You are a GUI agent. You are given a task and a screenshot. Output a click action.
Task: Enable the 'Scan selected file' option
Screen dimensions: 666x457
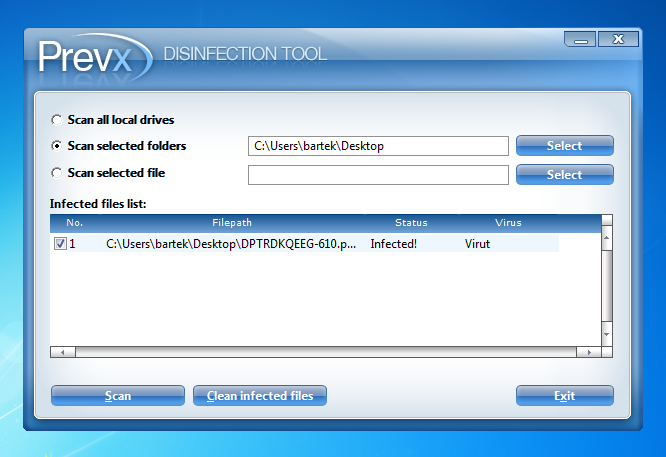point(56,173)
